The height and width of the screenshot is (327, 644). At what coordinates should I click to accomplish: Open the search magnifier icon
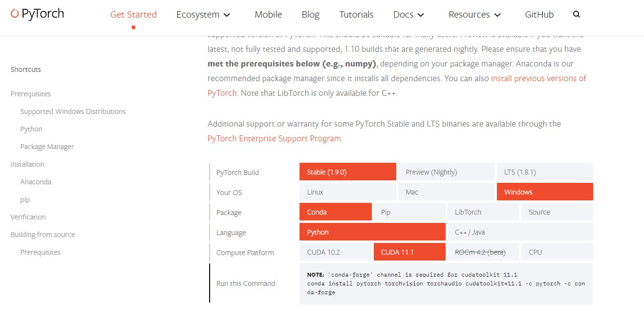click(x=577, y=15)
